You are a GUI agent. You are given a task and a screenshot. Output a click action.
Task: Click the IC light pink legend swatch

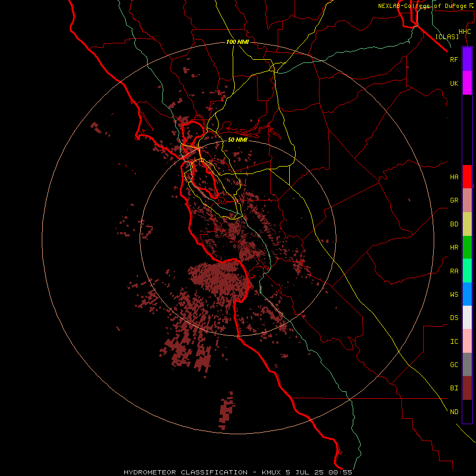point(467,341)
